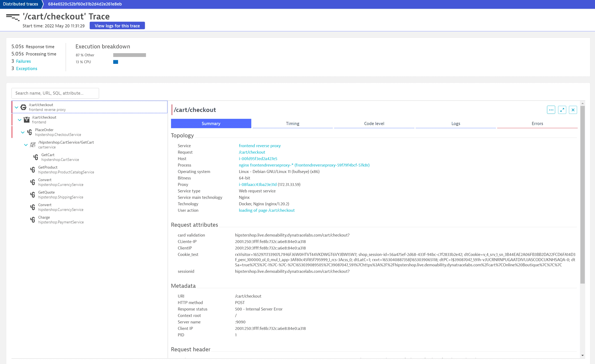Switch to the Timing tab
This screenshot has height=364, width=595.
[x=292, y=123]
